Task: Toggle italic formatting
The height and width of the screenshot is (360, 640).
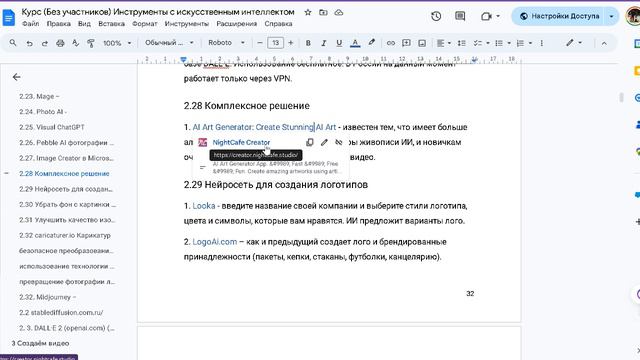Action: click(324, 43)
